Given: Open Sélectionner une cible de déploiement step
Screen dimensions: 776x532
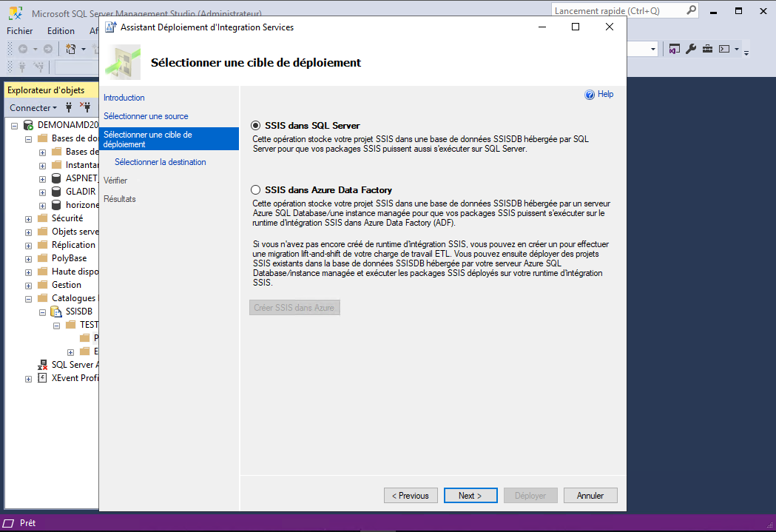Looking at the screenshot, I should coord(169,139).
